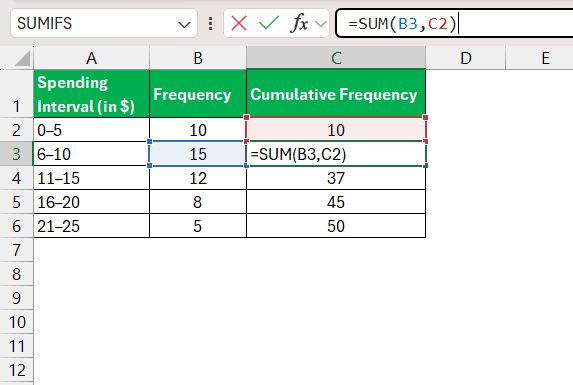Screen dimensions: 573x385
Task: Select the cell with interval 11–15
Action: 91,178
